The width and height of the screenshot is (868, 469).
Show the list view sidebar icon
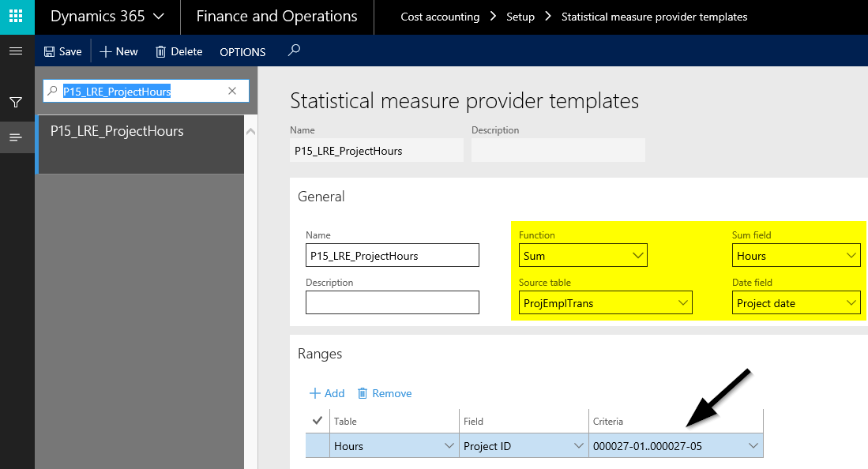[x=16, y=137]
